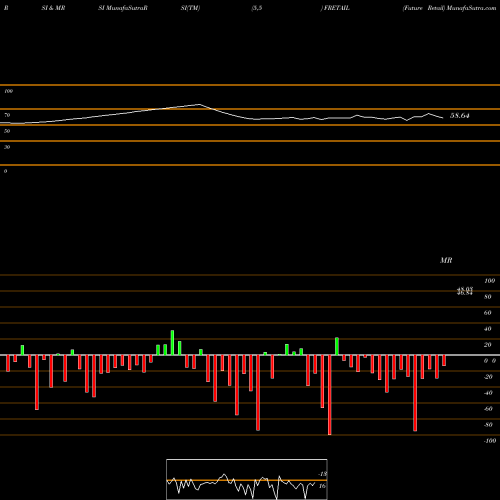Click the '-18' label in mini chart
Viewport: 500px width, 500px height.
coord(322,474)
